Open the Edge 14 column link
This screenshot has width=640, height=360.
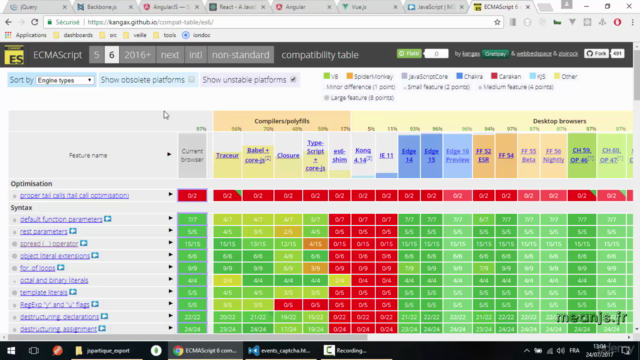[409, 155]
